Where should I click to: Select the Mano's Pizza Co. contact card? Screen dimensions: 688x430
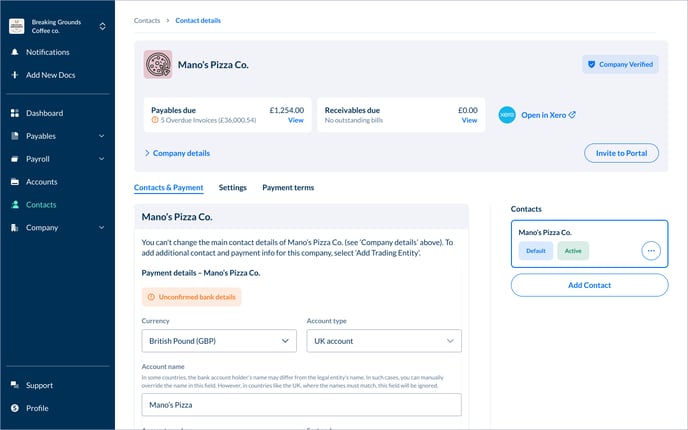[x=589, y=244]
